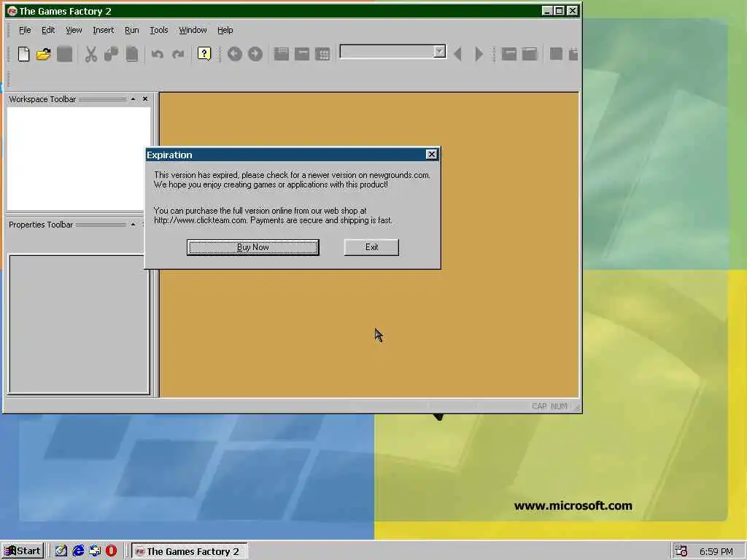
Task: Click the CAP indicator in status bar
Action: point(539,406)
